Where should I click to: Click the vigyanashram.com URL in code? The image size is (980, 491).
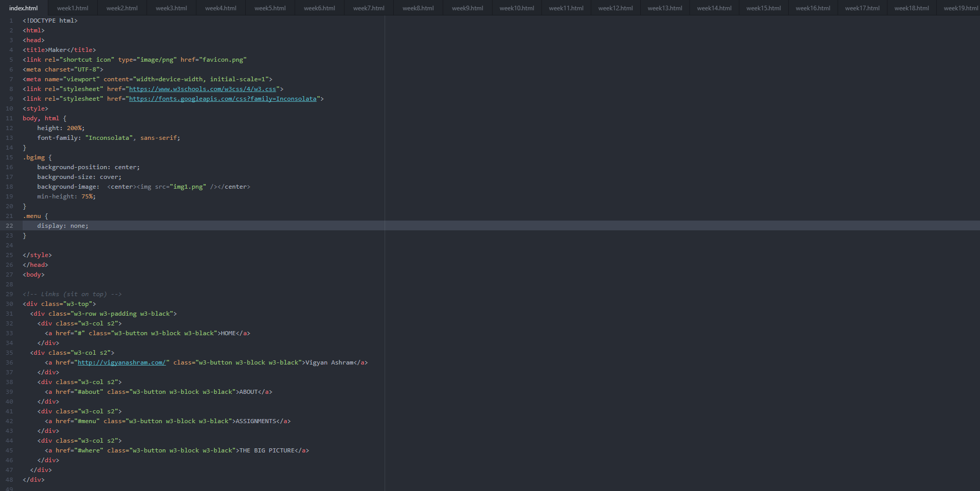[122, 362]
